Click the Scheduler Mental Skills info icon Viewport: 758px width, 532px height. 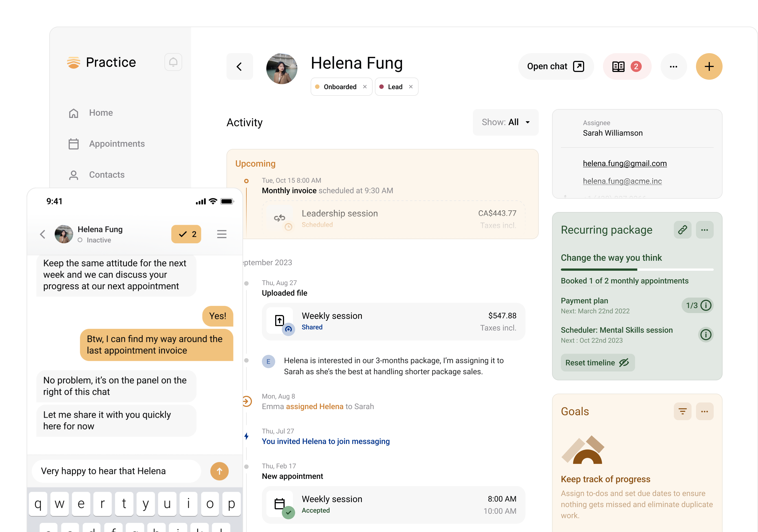coord(705,335)
